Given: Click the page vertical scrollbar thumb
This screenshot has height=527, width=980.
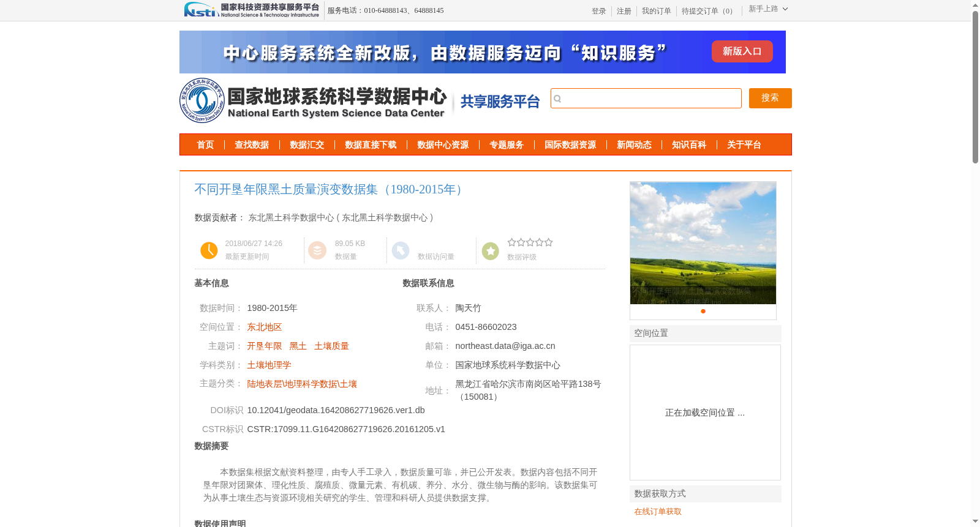Looking at the screenshot, I should coord(975,87).
